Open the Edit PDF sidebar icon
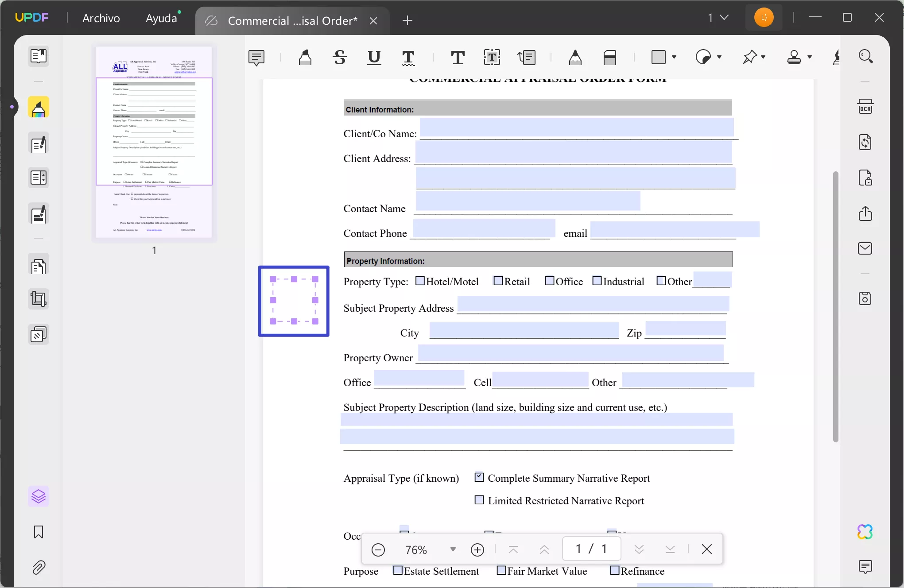904x588 pixels. pyautogui.click(x=39, y=143)
